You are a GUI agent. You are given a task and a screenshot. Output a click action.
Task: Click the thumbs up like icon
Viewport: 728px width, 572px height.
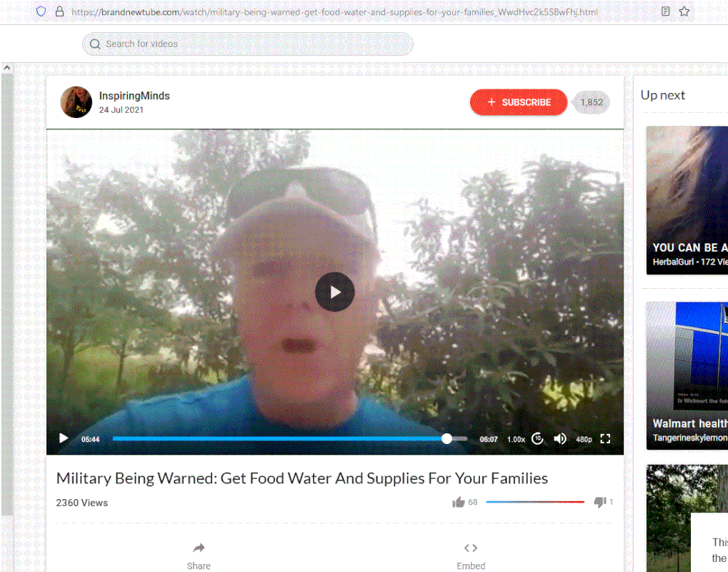click(458, 502)
